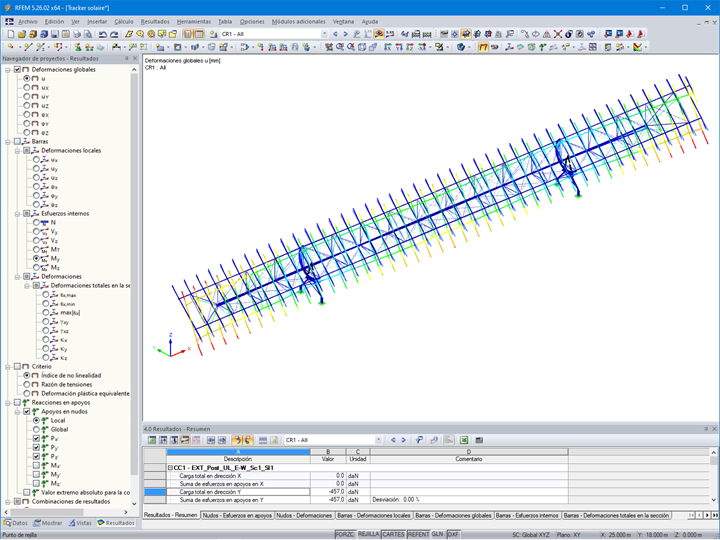The height and width of the screenshot is (540, 720).
Task: Toggle the highlighted deformation display icon
Action: [x=483, y=47]
